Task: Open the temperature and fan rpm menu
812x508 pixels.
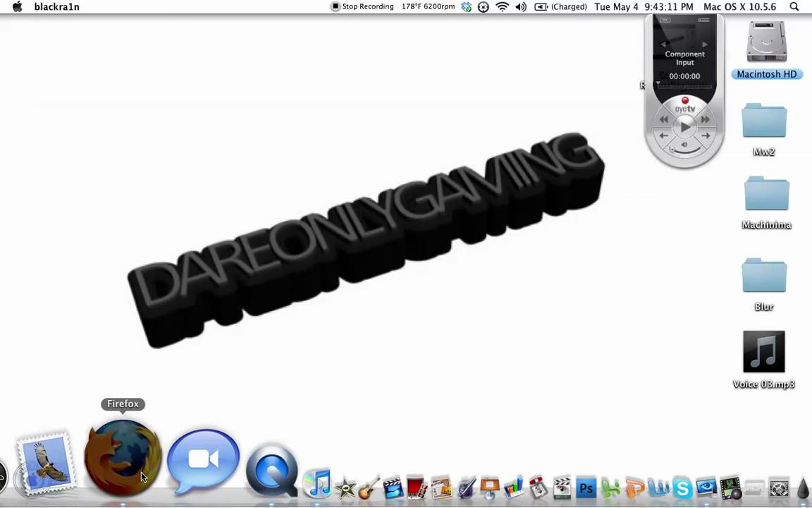Action: pos(429,7)
